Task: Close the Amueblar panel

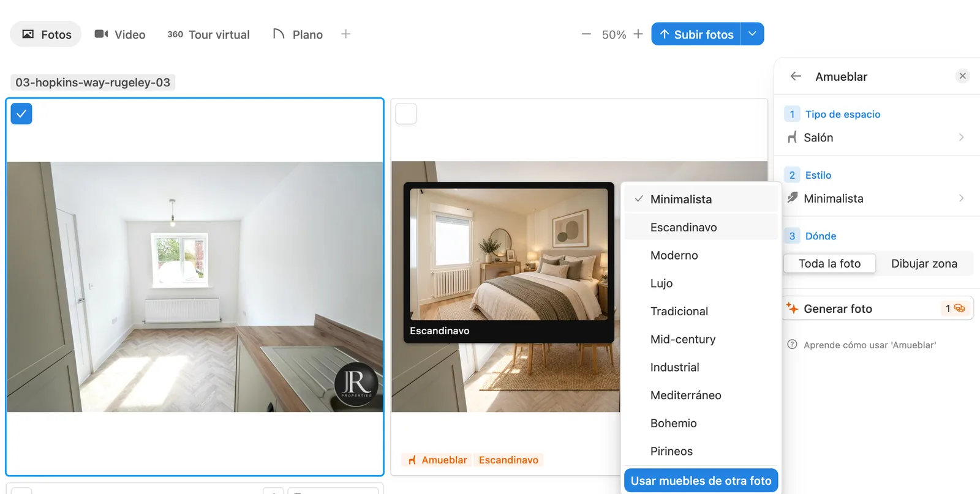Action: [x=962, y=76]
